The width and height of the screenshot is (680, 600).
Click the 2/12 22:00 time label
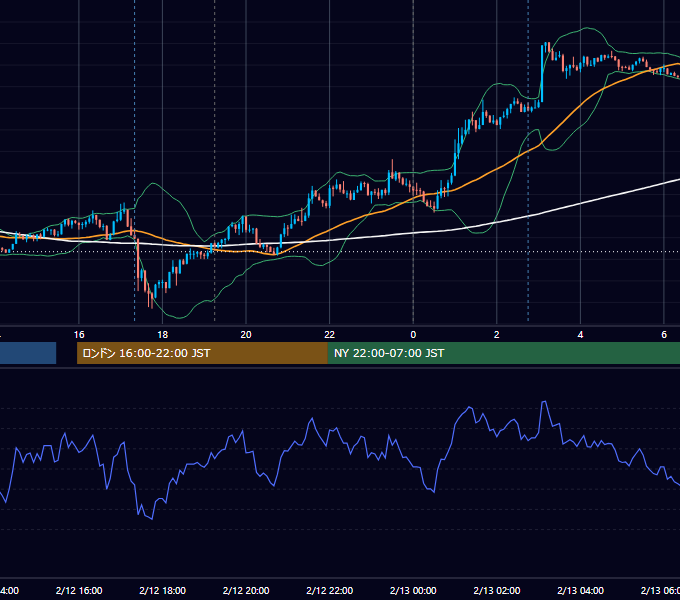[330, 590]
